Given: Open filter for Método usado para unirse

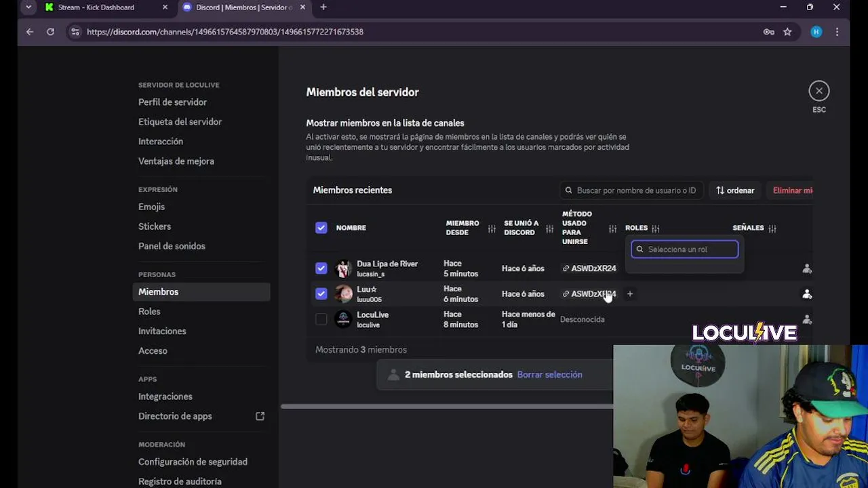Looking at the screenshot, I should pyautogui.click(x=612, y=228).
